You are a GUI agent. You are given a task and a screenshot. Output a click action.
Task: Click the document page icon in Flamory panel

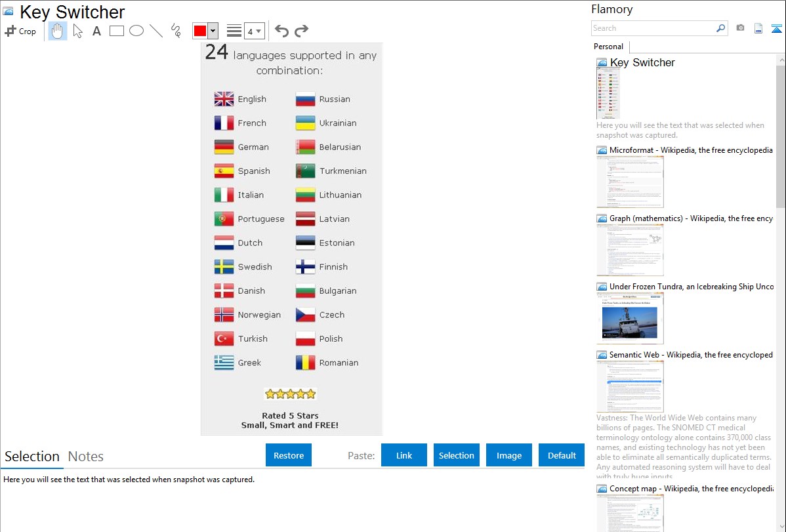(758, 28)
